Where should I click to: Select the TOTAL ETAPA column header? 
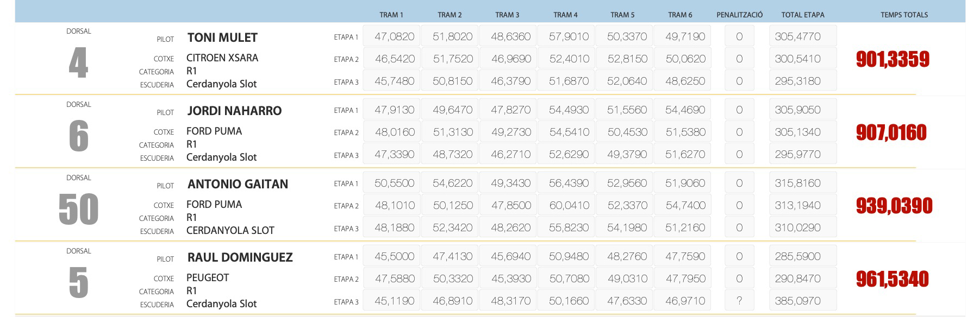(x=802, y=15)
